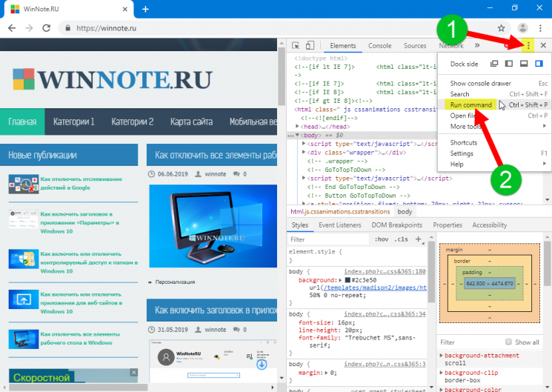The image size is (552, 392).
Task: Open the Chrome profile avatar
Action: (523, 28)
